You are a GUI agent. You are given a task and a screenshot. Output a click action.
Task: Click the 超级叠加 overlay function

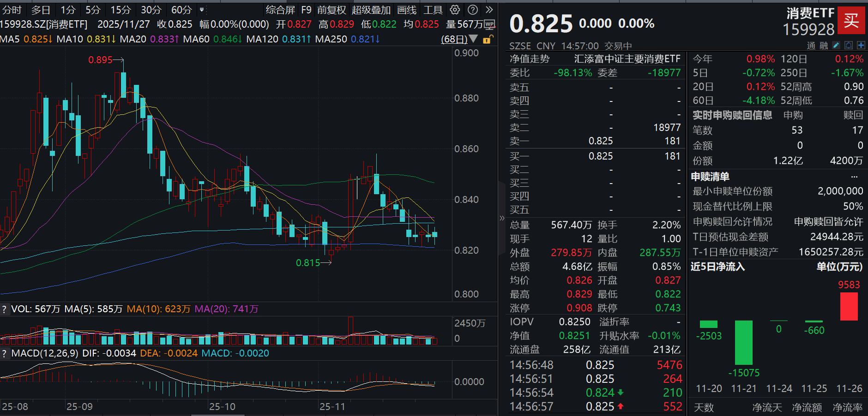(371, 10)
